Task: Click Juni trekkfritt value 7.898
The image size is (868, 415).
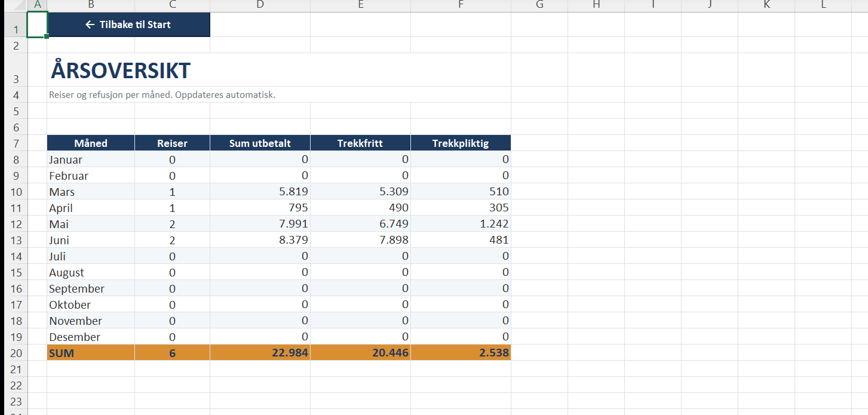Action: (360, 240)
